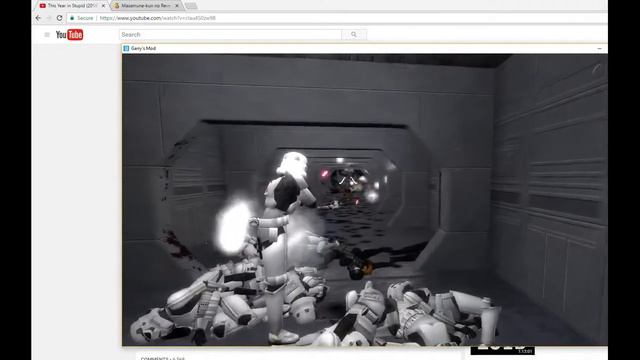Click the Garry's Mod title text
The image size is (640, 360).
143,48
